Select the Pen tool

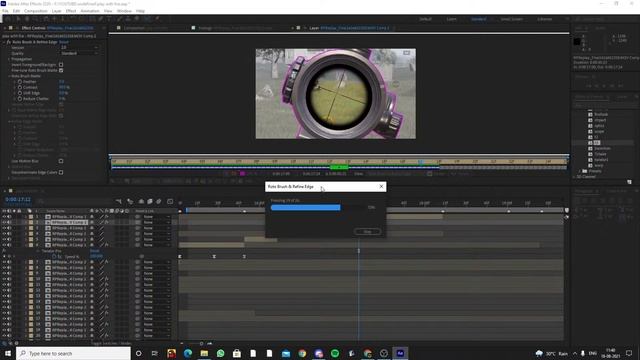[x=101, y=19]
